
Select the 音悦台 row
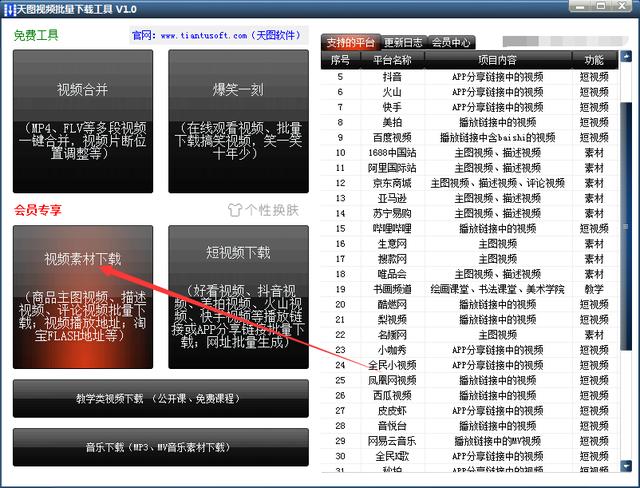pos(470,426)
